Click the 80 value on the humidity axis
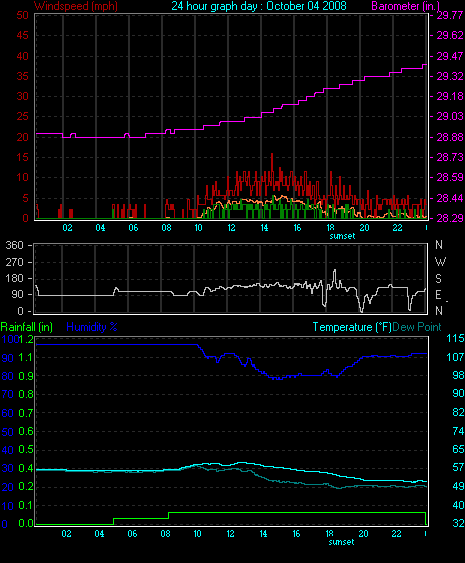The width and height of the screenshot is (465, 563). [x=8, y=376]
